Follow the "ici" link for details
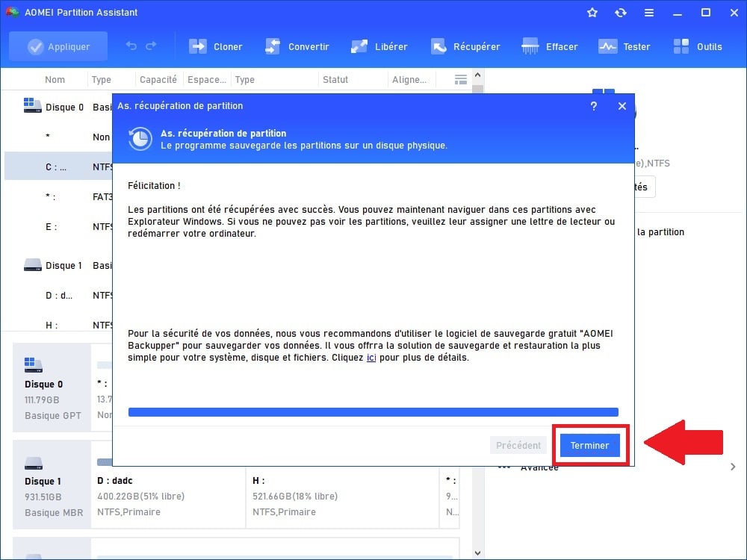This screenshot has height=560, width=747. 371,358
